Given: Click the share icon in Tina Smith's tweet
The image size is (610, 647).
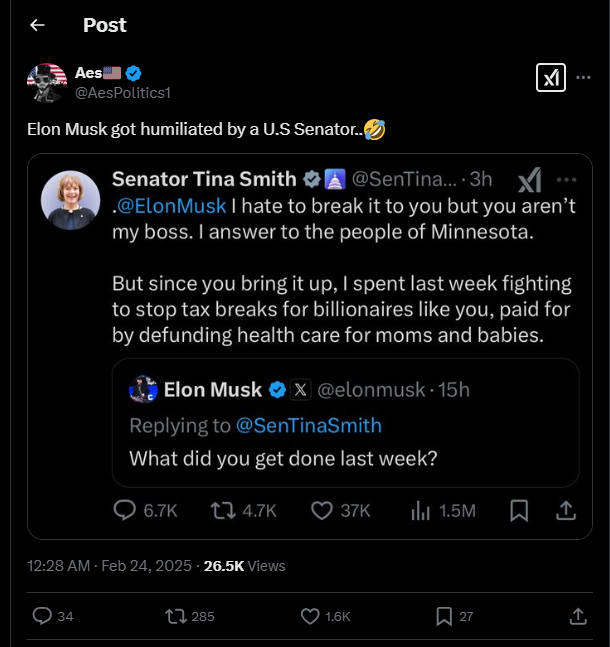Looking at the screenshot, I should (x=565, y=510).
